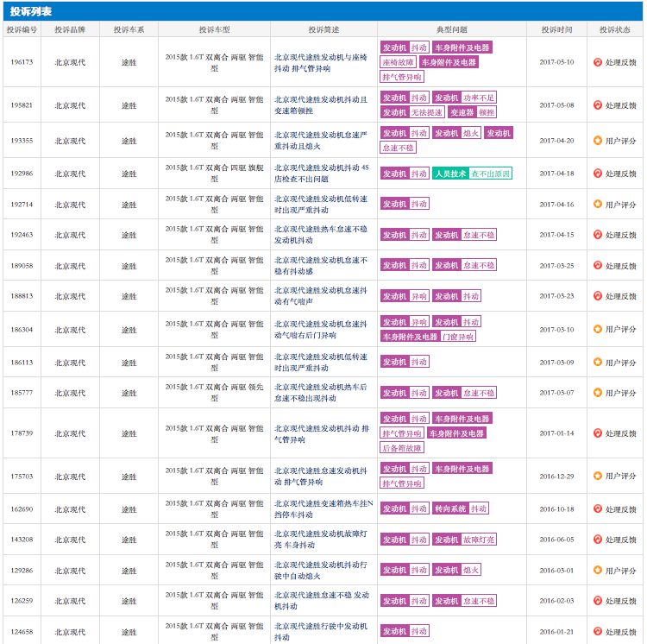Open the 后备箱故障 tag
The image size is (647, 644).
(x=402, y=448)
